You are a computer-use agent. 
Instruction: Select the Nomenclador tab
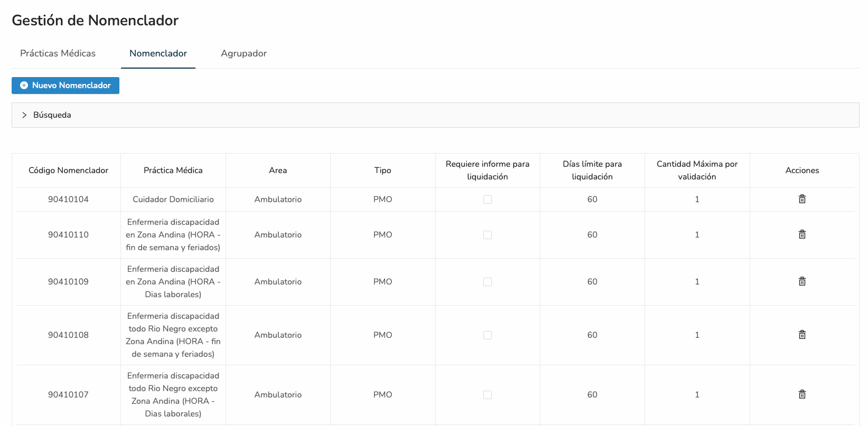[x=158, y=53]
